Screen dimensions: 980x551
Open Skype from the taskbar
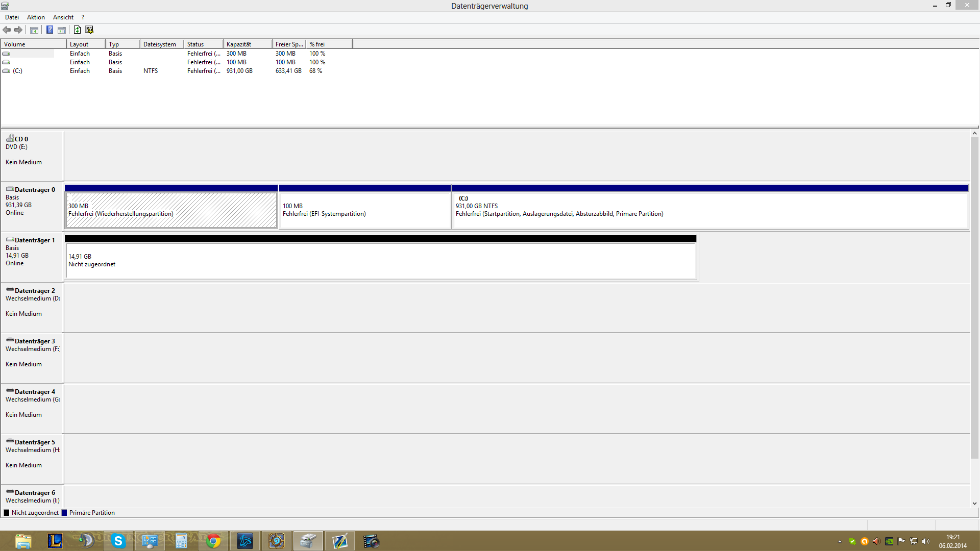coord(118,541)
